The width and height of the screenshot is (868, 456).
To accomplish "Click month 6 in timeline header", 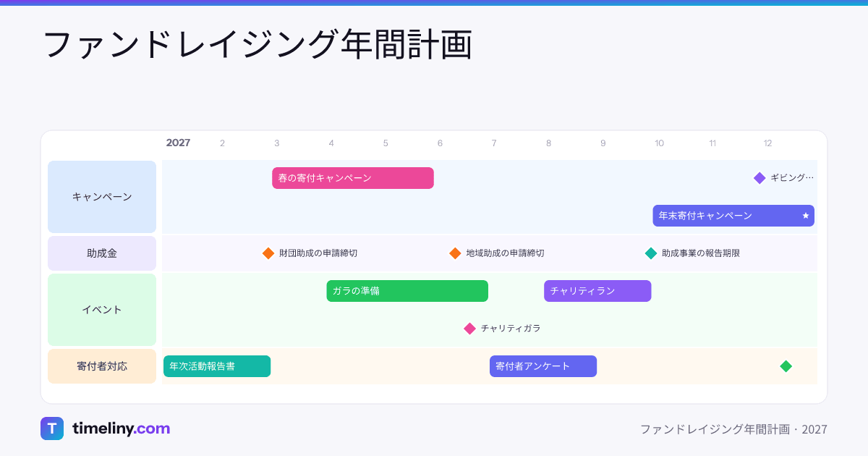I will [x=440, y=143].
